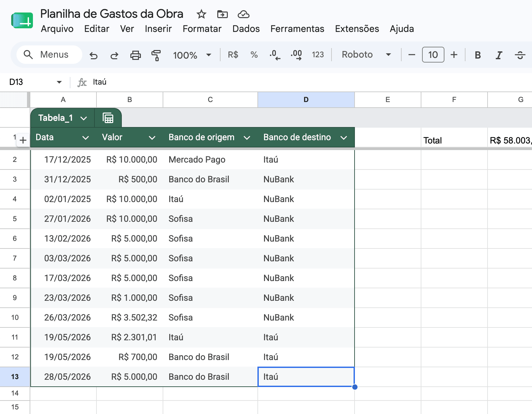Select the date cell 28/05/2026

tap(63, 377)
